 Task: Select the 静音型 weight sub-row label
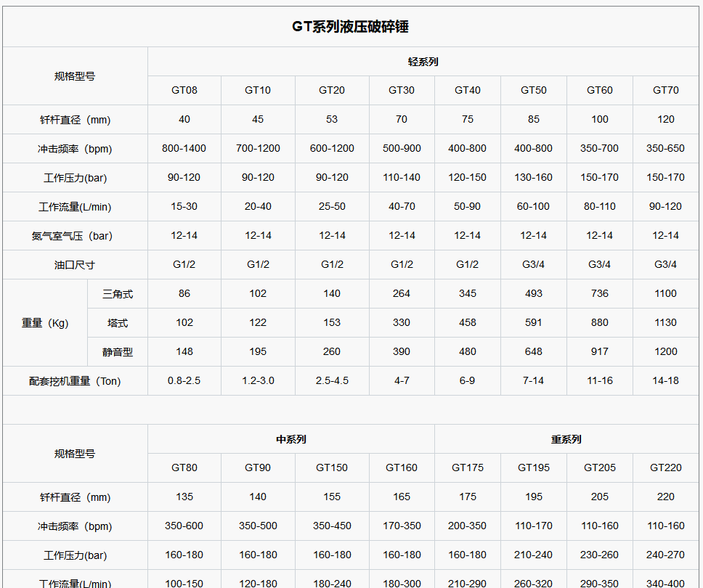(x=118, y=351)
